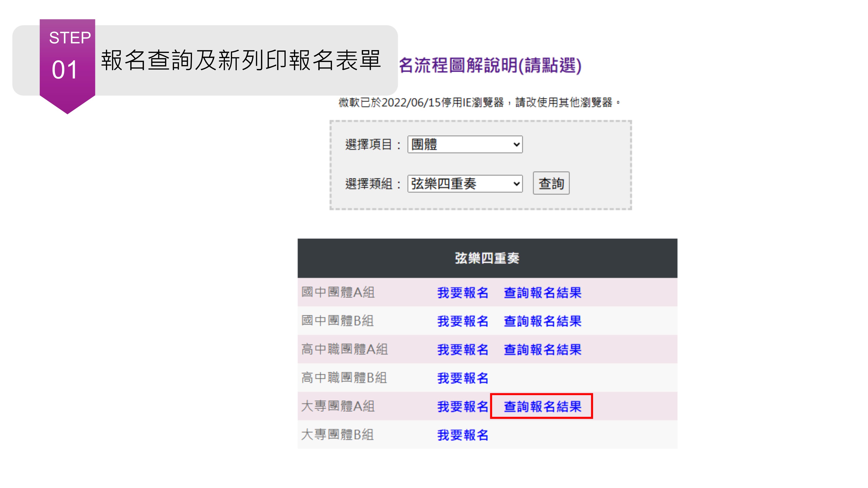Click the 國中團體A組 row label
Viewport: 868px width, 488px height.
point(338,292)
